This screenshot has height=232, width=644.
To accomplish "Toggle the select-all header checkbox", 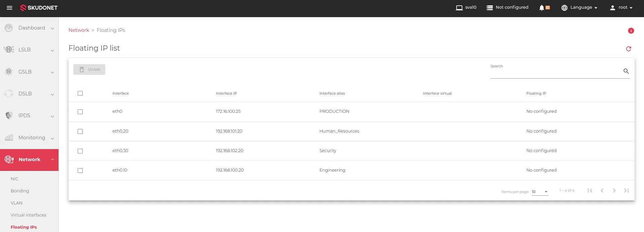I will pos(80,93).
